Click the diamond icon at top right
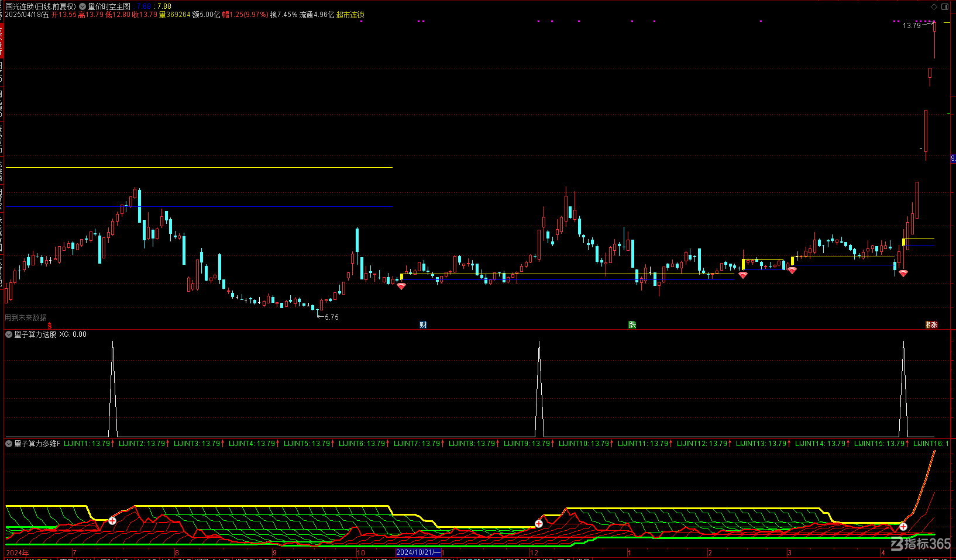Viewport: 956px width, 560px height. pos(934,6)
